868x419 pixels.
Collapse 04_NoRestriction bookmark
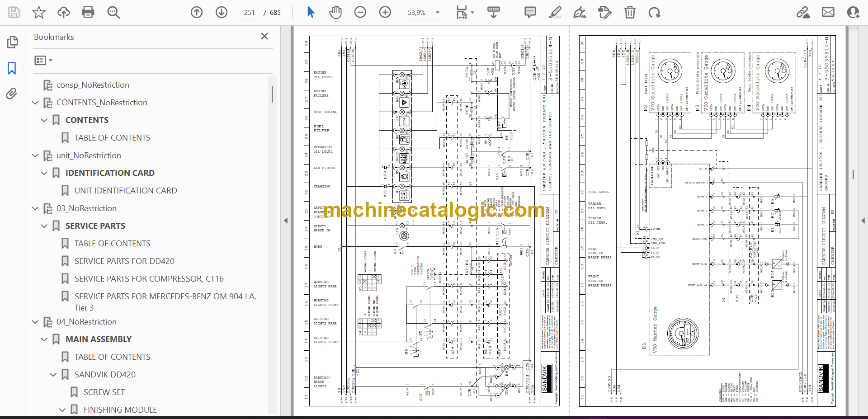tap(35, 322)
